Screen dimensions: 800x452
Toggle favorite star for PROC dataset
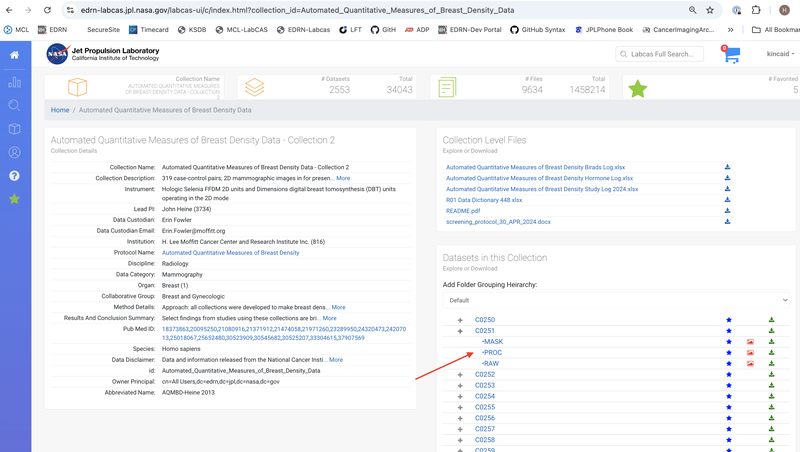pos(729,353)
